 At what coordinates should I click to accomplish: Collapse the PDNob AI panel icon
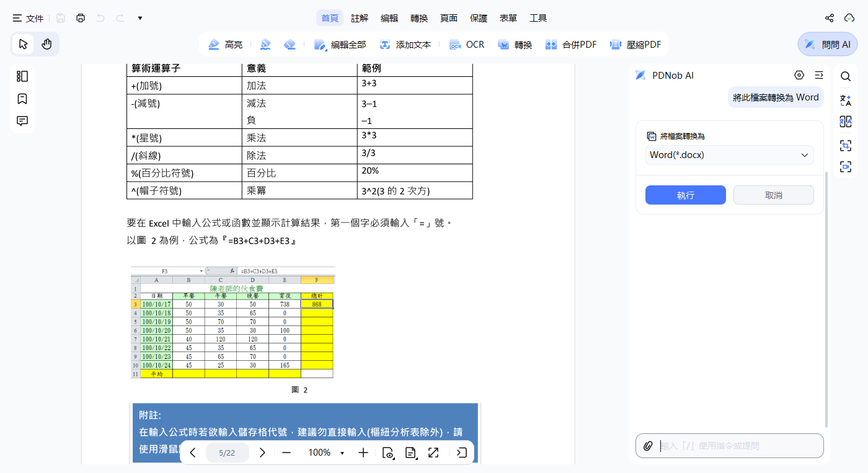point(819,75)
